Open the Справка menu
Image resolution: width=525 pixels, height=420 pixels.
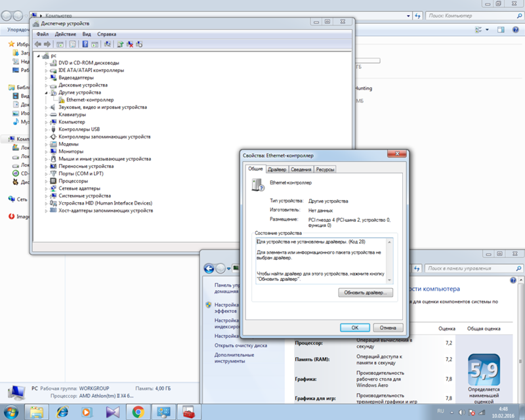tap(106, 34)
